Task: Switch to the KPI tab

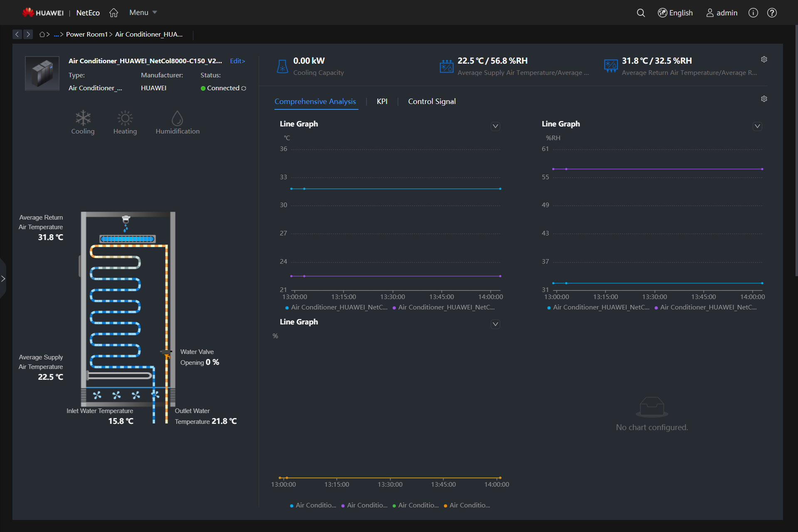Action: tap(382, 101)
